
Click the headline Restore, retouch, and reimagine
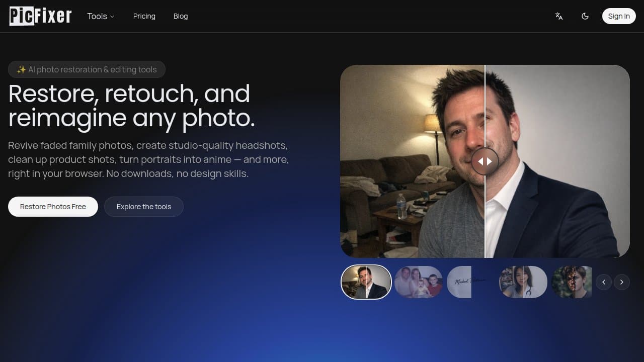[132, 106]
